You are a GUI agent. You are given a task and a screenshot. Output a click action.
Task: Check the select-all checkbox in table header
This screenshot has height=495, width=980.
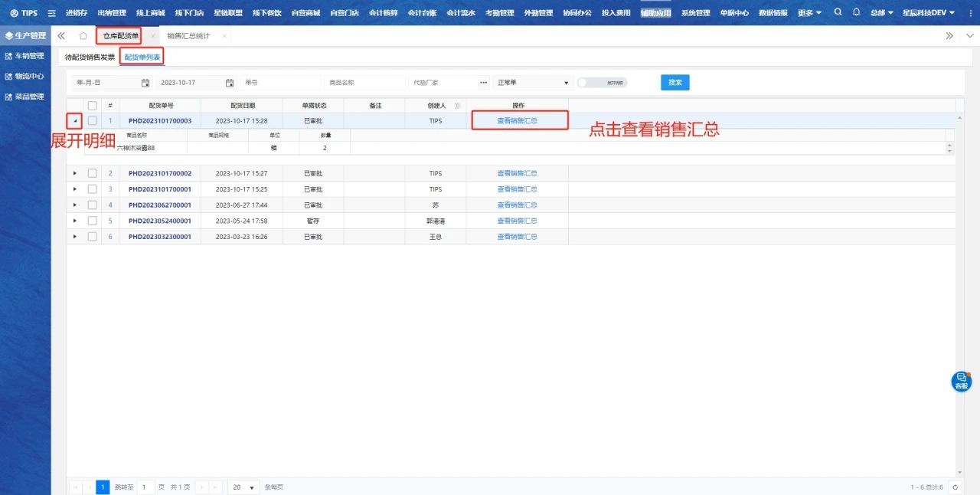[x=93, y=106]
